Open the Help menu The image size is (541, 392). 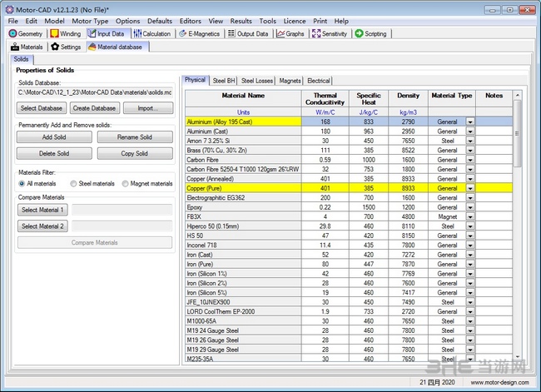coord(341,21)
